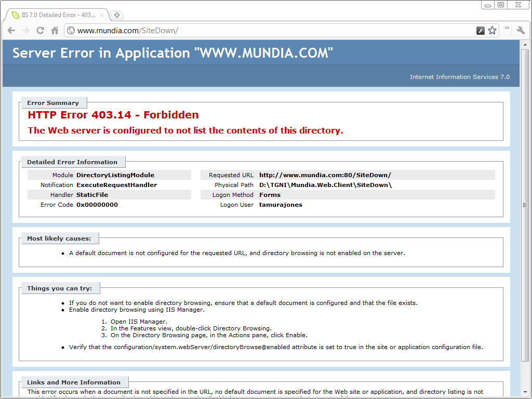Click the Most likely causes: label
Screen dimensions: 532x399
tap(59, 238)
